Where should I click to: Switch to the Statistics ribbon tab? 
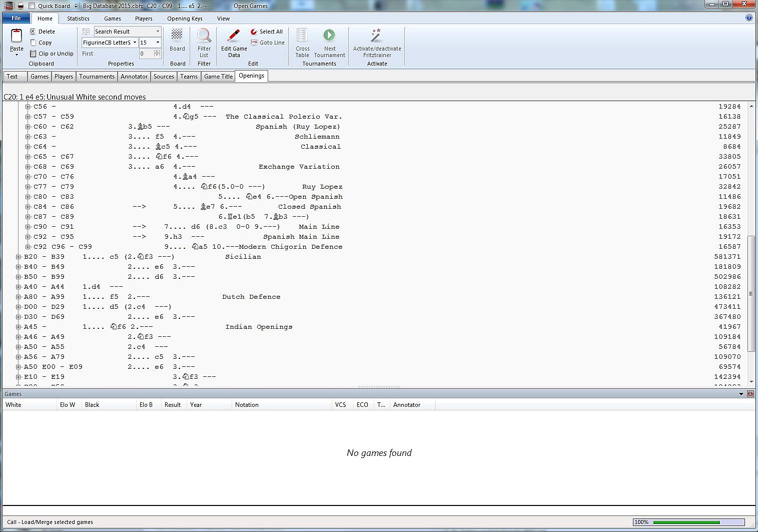click(78, 19)
